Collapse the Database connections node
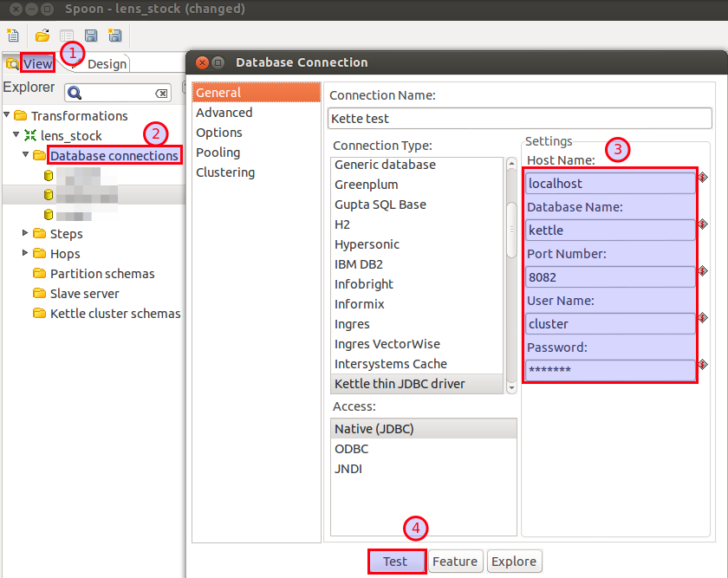 tap(25, 154)
